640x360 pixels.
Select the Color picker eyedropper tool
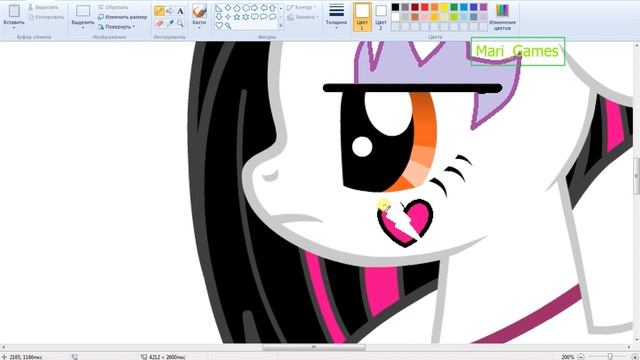(x=170, y=24)
